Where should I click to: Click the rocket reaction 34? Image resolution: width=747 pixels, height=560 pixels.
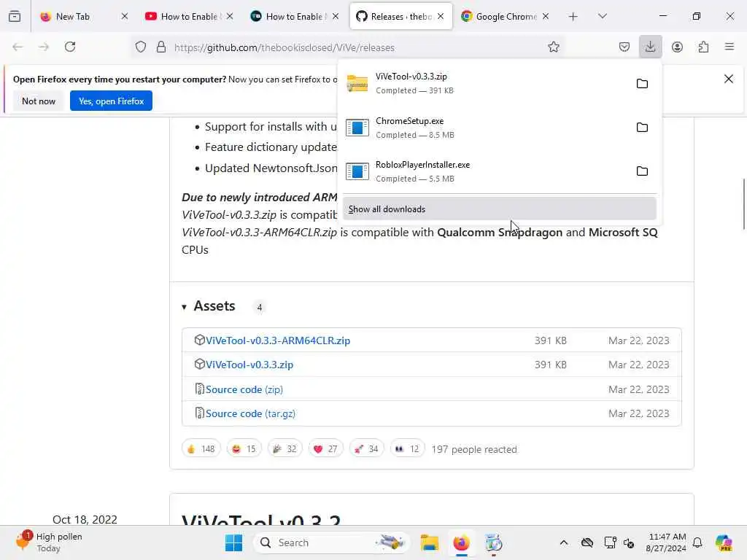pos(367,448)
